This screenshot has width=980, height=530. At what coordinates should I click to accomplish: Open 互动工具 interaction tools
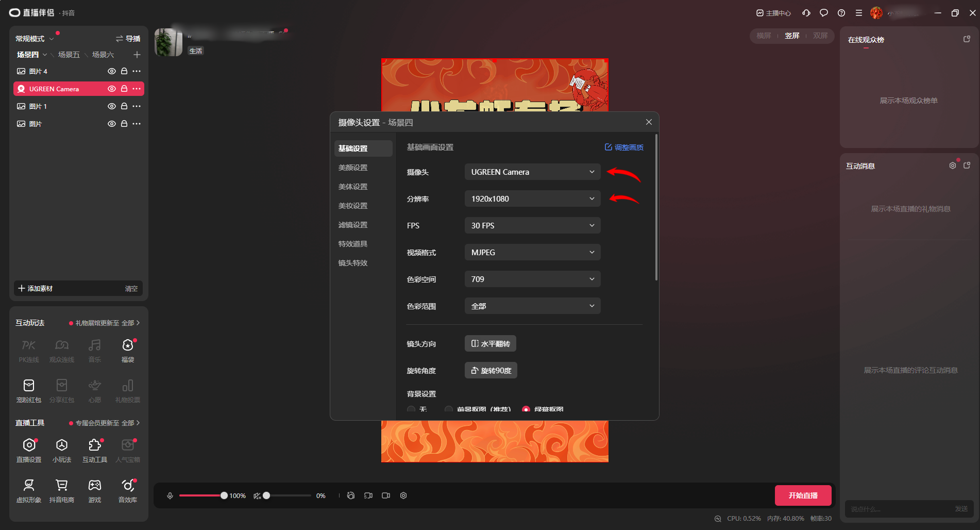click(95, 450)
